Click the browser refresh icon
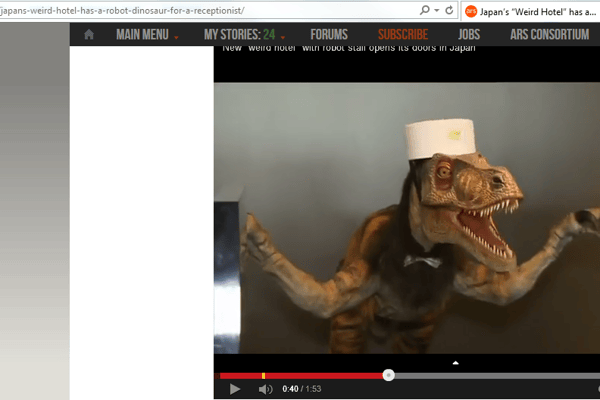The height and width of the screenshot is (400, 600). (447, 10)
